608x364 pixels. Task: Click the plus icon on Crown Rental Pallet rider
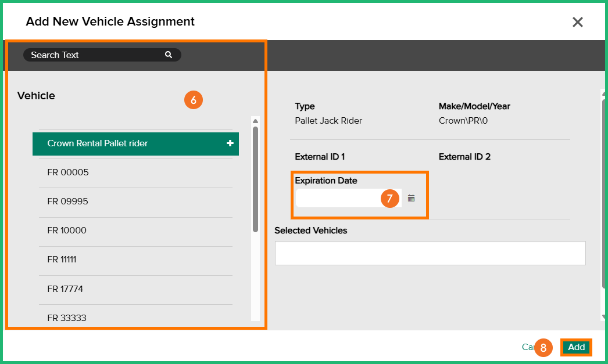(x=230, y=143)
